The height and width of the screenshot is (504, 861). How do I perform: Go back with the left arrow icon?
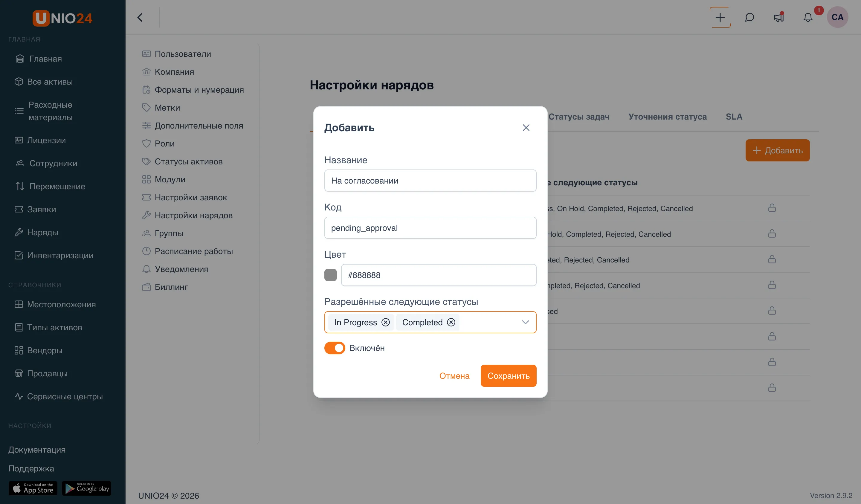(140, 17)
